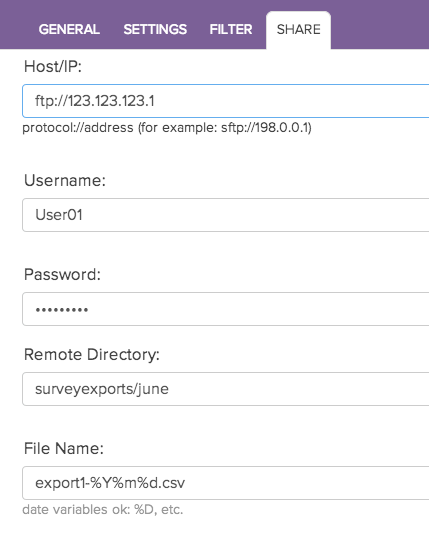Click the "Remote Directory:" label
The width and height of the screenshot is (429, 541).
[x=92, y=355]
